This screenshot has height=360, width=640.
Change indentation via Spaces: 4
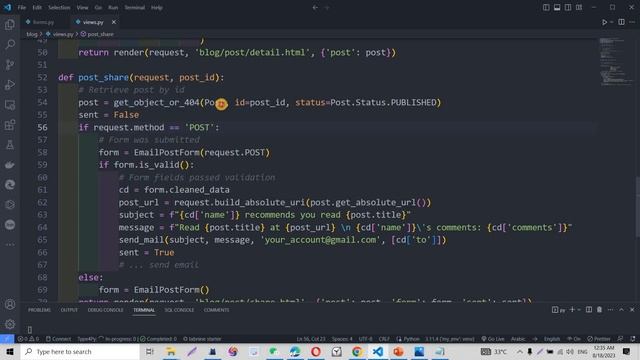342,339
